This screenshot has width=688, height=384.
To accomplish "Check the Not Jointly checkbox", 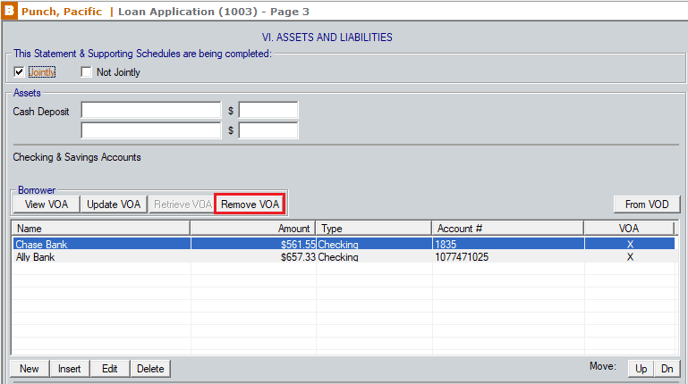I will [86, 72].
